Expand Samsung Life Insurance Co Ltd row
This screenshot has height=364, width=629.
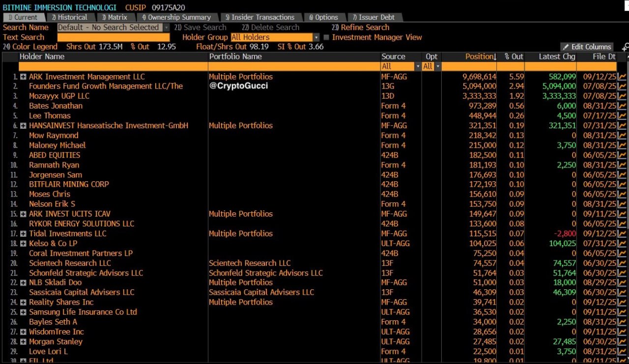click(x=23, y=312)
